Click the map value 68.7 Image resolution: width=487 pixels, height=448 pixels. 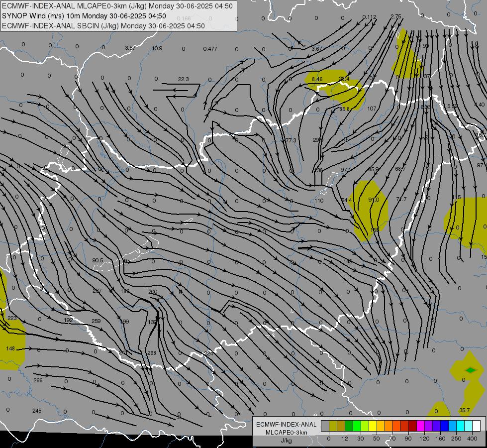[400, 169]
